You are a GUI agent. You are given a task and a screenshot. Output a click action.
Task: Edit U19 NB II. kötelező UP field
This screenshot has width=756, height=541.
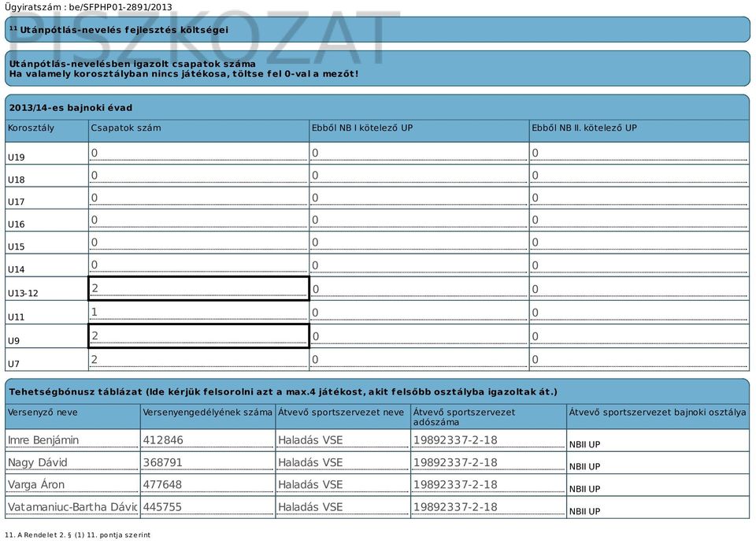tap(639, 153)
